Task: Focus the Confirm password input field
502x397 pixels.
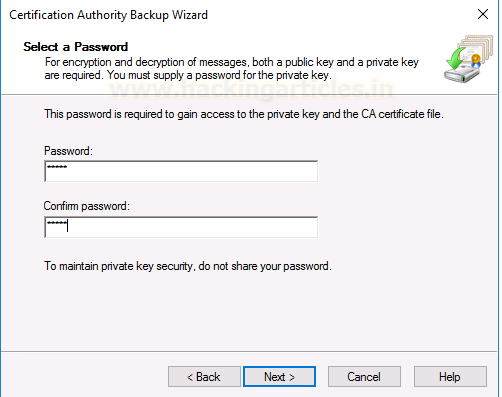Action: coord(181,227)
